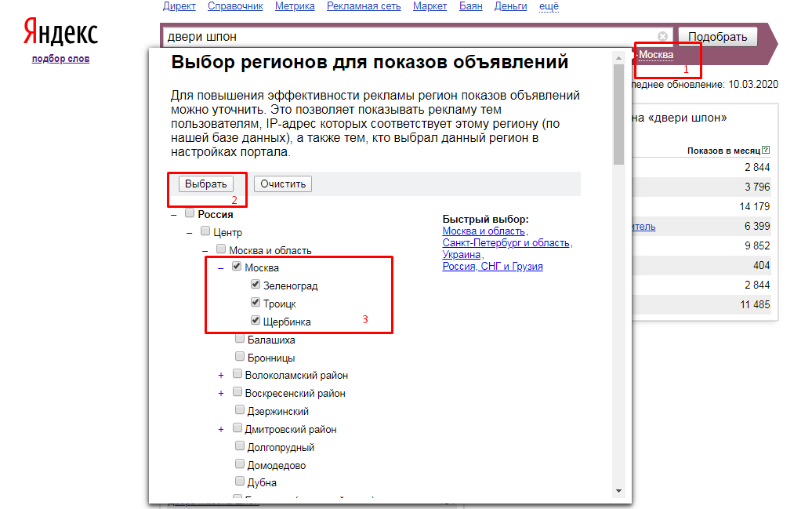Screen dimensions: 812x509
Task: Uncheck the Москва checkbox
Action: point(236,267)
